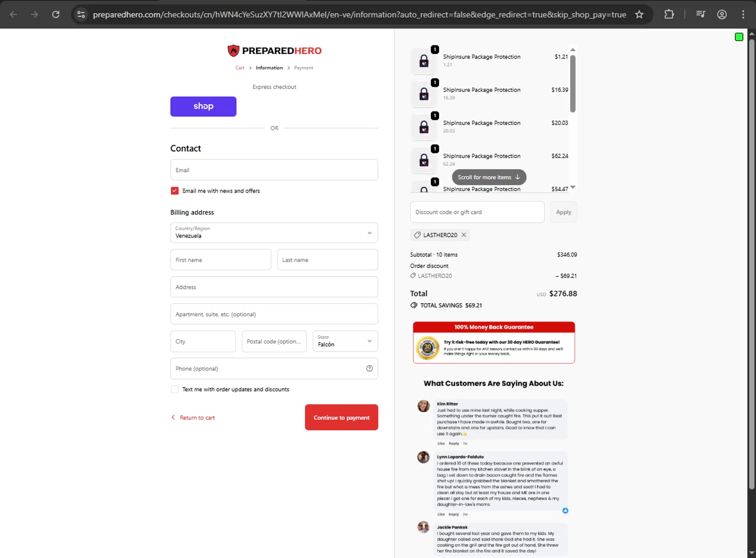Click the order list scroll-up arrow
This screenshot has width=756, height=558.
click(573, 50)
